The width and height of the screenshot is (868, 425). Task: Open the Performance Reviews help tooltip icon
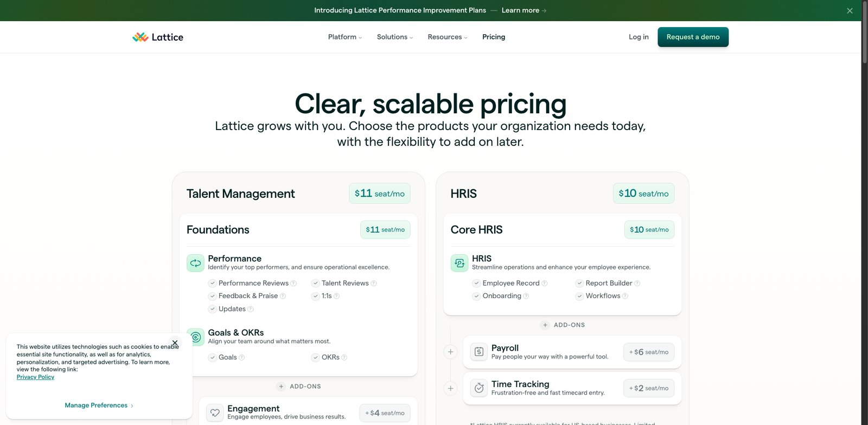[293, 284]
